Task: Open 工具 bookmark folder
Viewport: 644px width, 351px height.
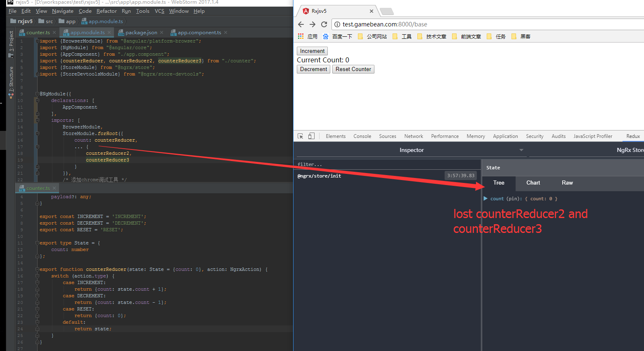Action: [x=402, y=36]
